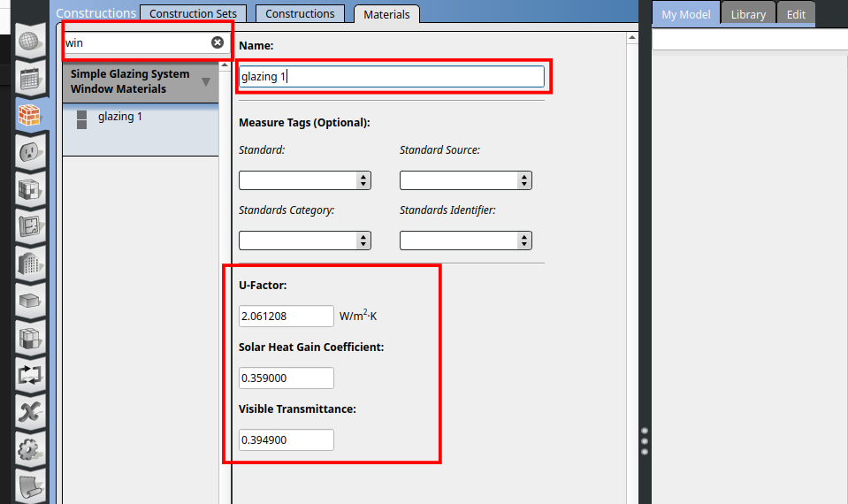Open the Schedules calendar icon
Image resolution: width=848 pixels, height=504 pixels.
pyautogui.click(x=30, y=79)
